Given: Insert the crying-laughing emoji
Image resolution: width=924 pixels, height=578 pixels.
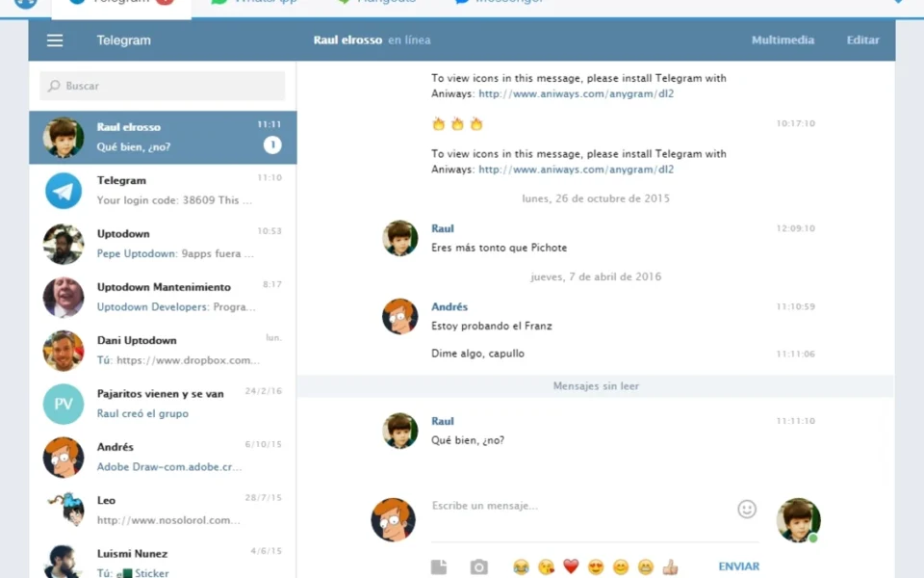Looking at the screenshot, I should pyautogui.click(x=521, y=566).
